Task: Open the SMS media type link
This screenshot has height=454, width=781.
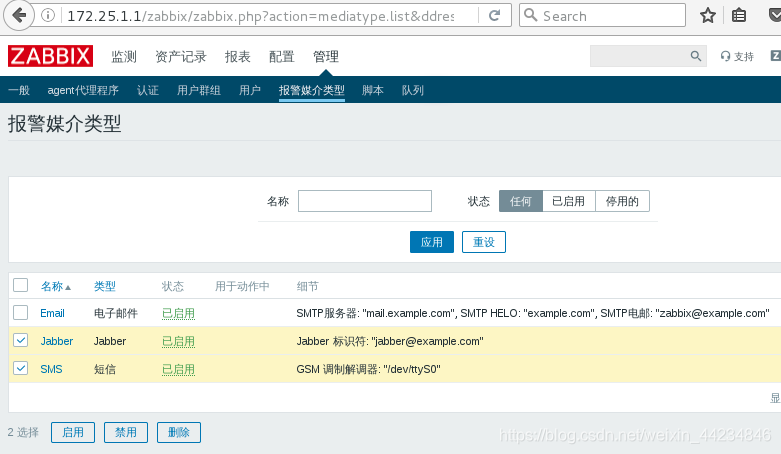Action: [x=51, y=369]
